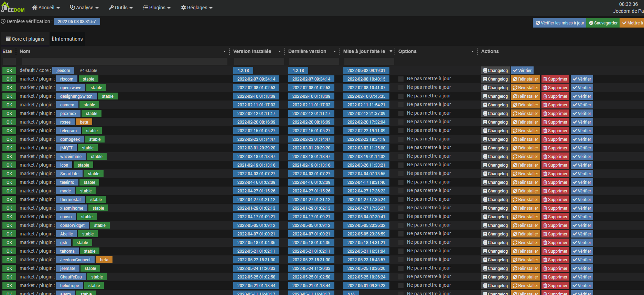Toggle 'Ne pas mettre à jour' for JeedomConnect

click(401, 260)
